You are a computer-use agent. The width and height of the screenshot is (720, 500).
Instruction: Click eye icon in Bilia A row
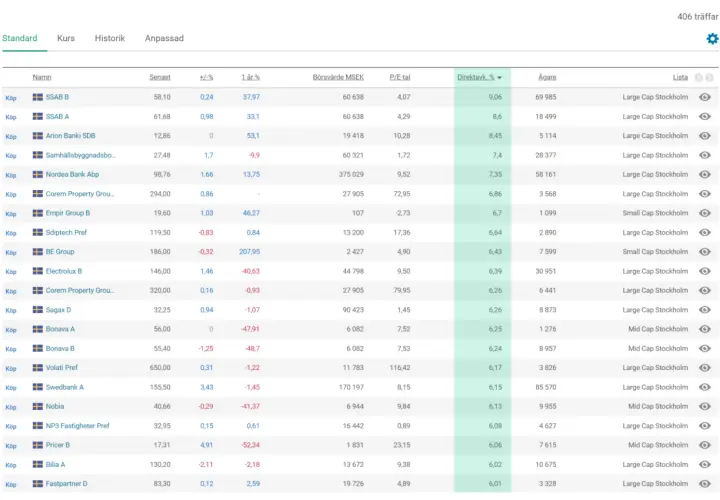[x=705, y=464]
